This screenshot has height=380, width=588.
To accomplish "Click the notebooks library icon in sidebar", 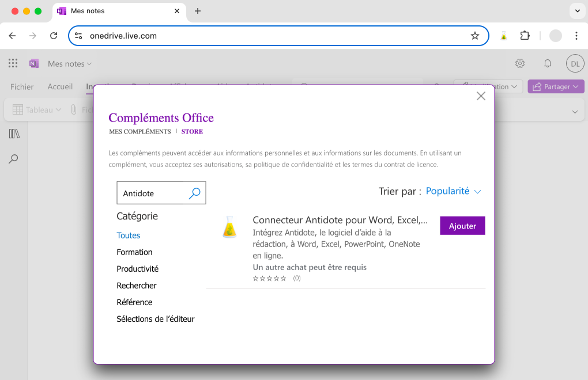I will (x=14, y=134).
